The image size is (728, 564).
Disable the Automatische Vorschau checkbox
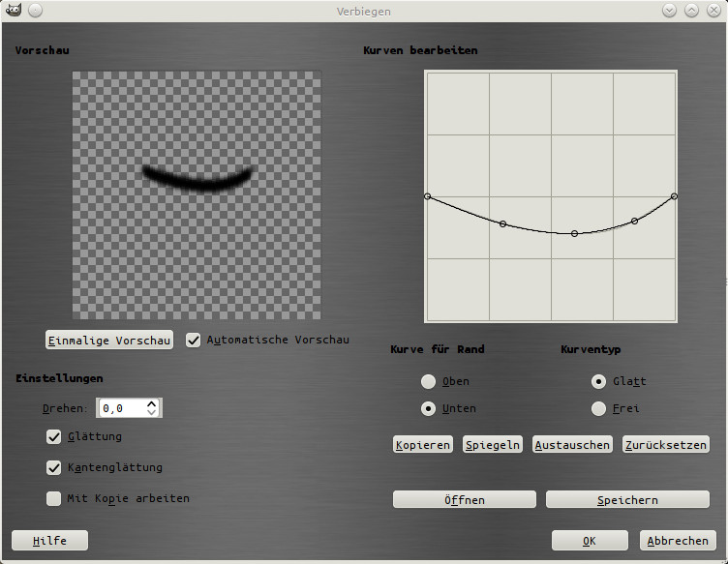(194, 341)
